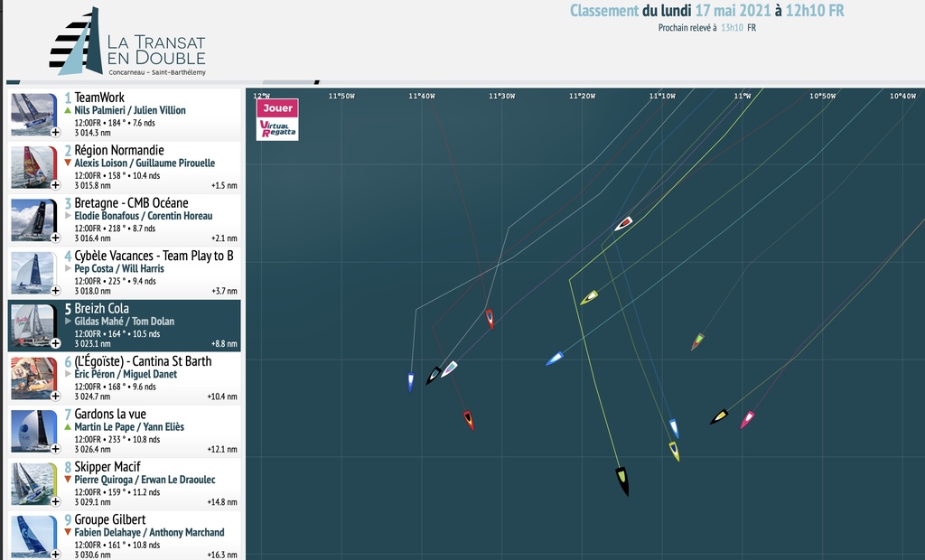Click Groupe Gilbert red down arrow
Screen dimensions: 925x560
pyautogui.click(x=68, y=532)
